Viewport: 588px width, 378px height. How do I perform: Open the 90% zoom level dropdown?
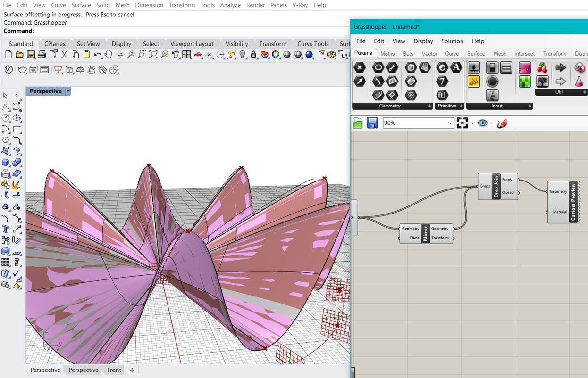[x=450, y=123]
